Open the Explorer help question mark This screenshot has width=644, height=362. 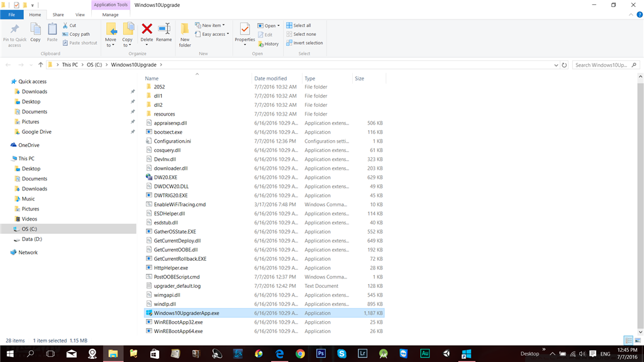click(640, 15)
